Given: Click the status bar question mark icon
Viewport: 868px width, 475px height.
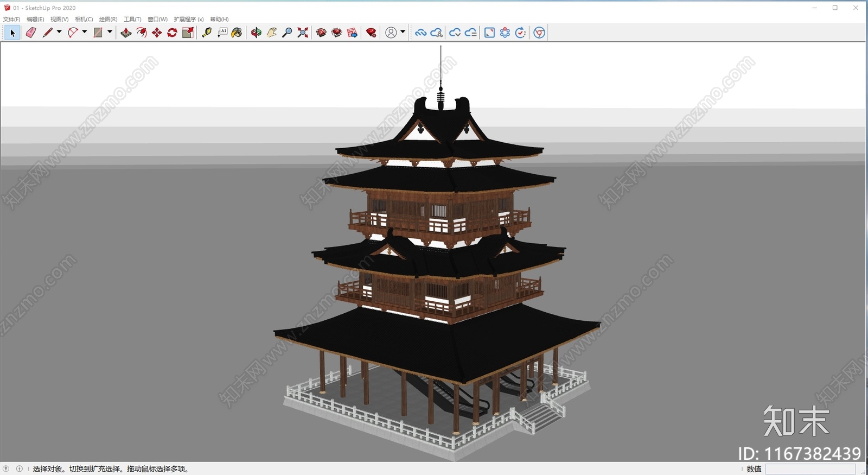Looking at the screenshot, I should coord(6,468).
